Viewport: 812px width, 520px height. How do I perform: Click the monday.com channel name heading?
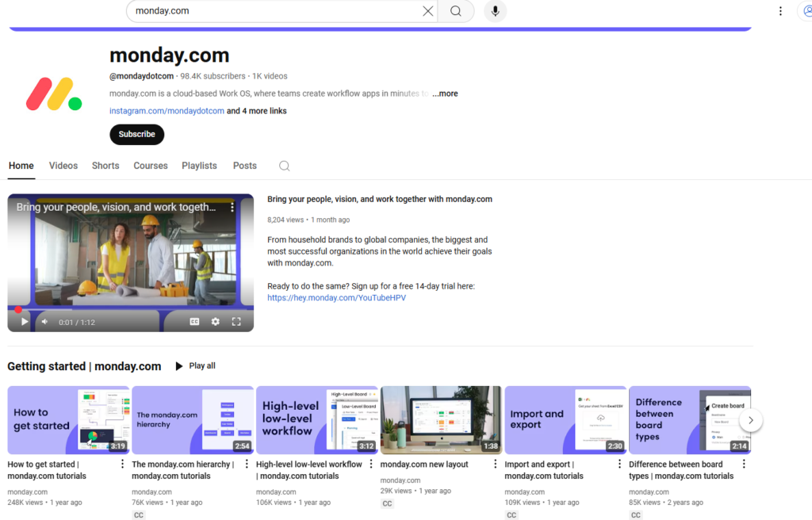pyautogui.click(x=170, y=55)
